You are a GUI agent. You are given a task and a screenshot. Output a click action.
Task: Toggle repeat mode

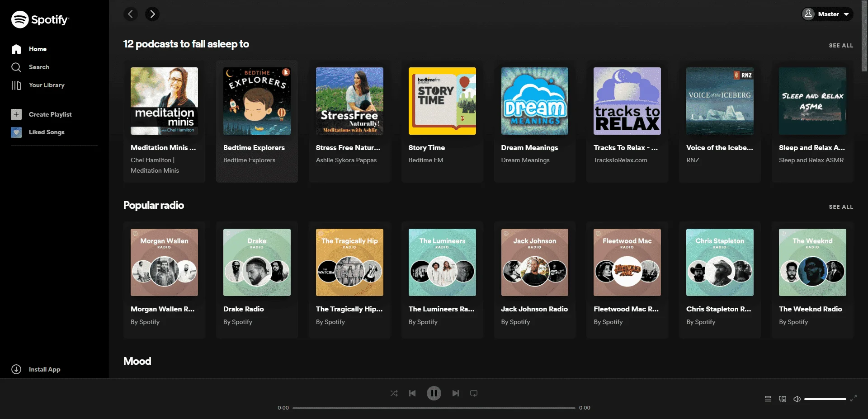pos(474,393)
